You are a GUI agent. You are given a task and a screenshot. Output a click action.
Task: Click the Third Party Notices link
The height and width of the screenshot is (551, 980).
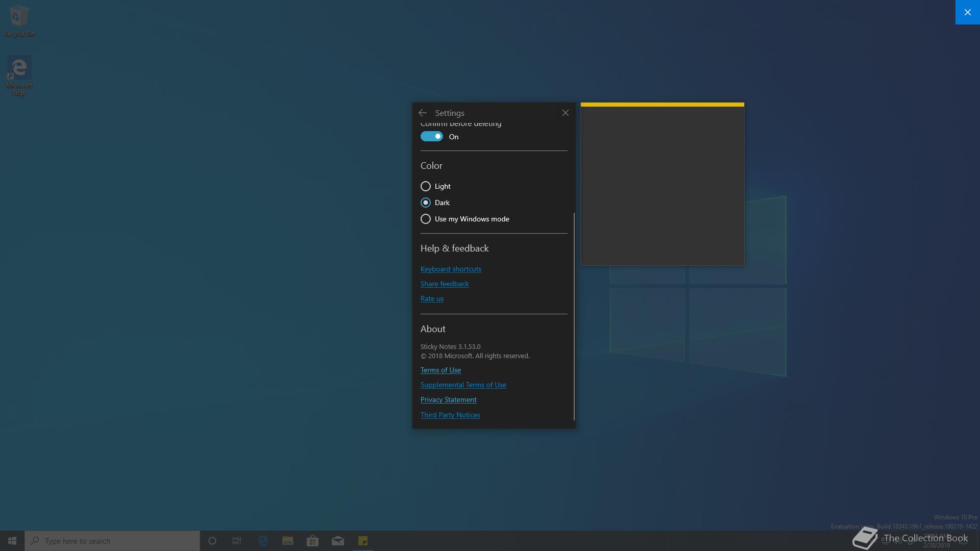click(x=450, y=415)
